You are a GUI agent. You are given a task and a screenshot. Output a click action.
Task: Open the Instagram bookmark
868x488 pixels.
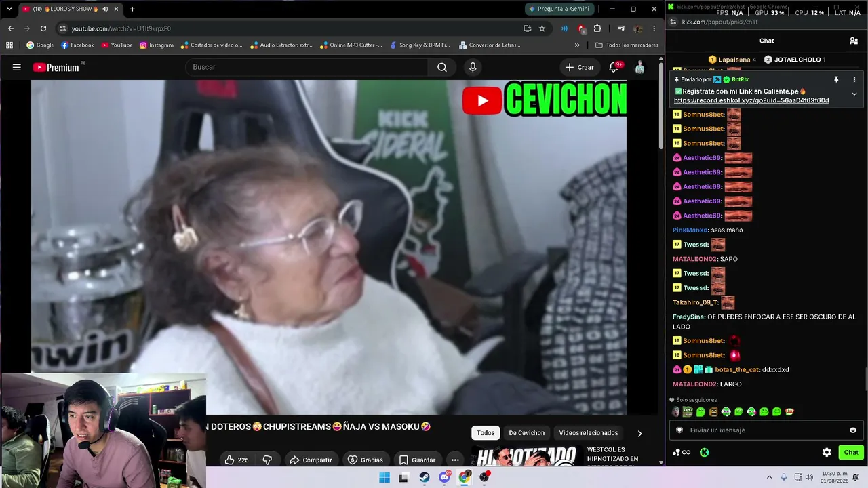[x=157, y=45]
